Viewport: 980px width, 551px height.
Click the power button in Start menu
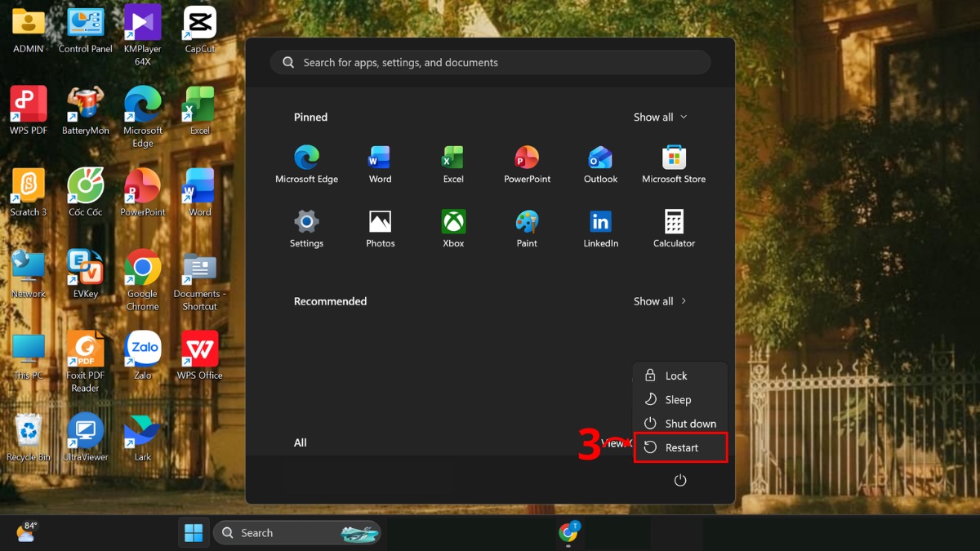coord(680,481)
